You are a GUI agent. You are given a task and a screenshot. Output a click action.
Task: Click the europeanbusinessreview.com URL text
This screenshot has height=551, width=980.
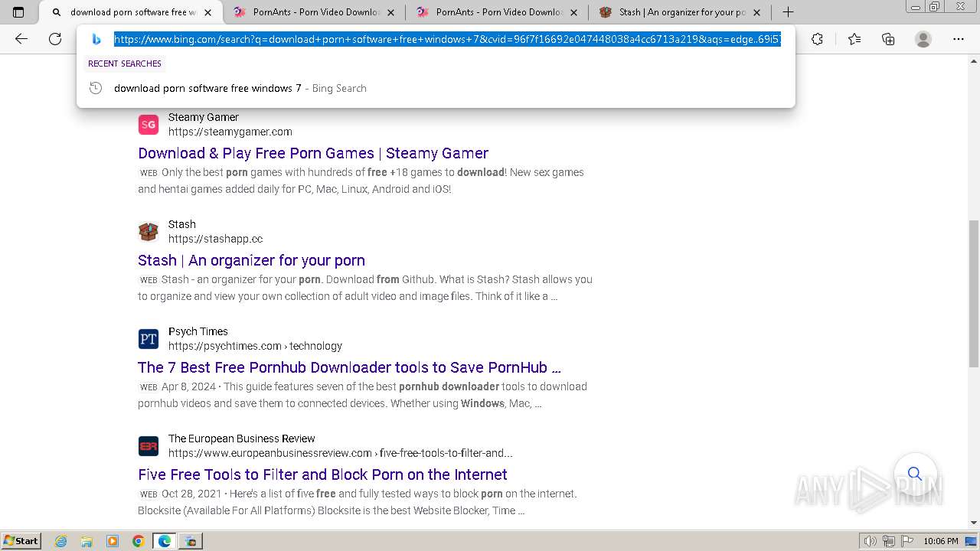[x=341, y=453]
